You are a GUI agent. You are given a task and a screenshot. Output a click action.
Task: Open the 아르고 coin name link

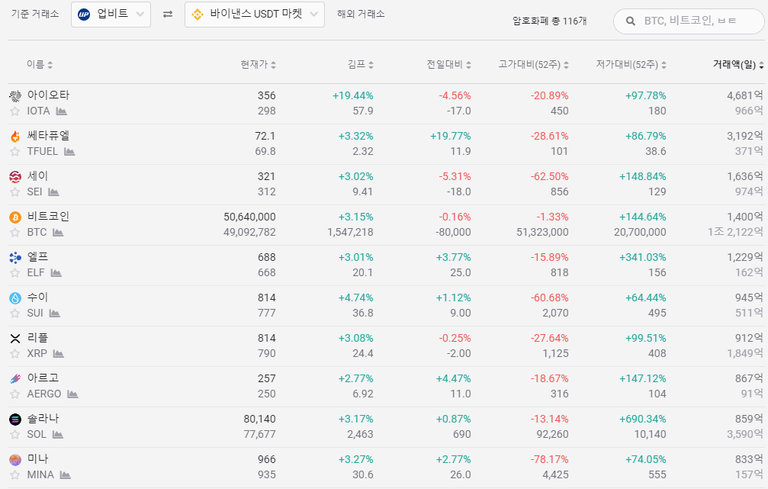pyautogui.click(x=43, y=378)
